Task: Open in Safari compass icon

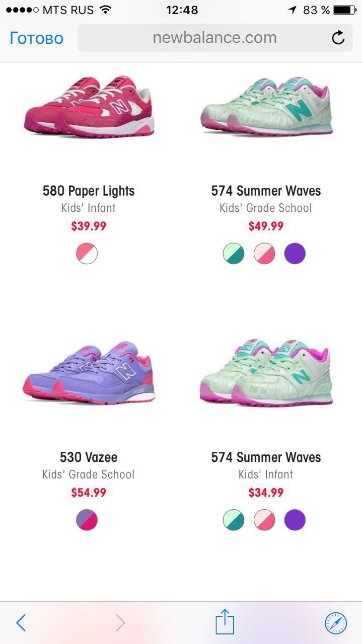Action: click(x=336, y=623)
